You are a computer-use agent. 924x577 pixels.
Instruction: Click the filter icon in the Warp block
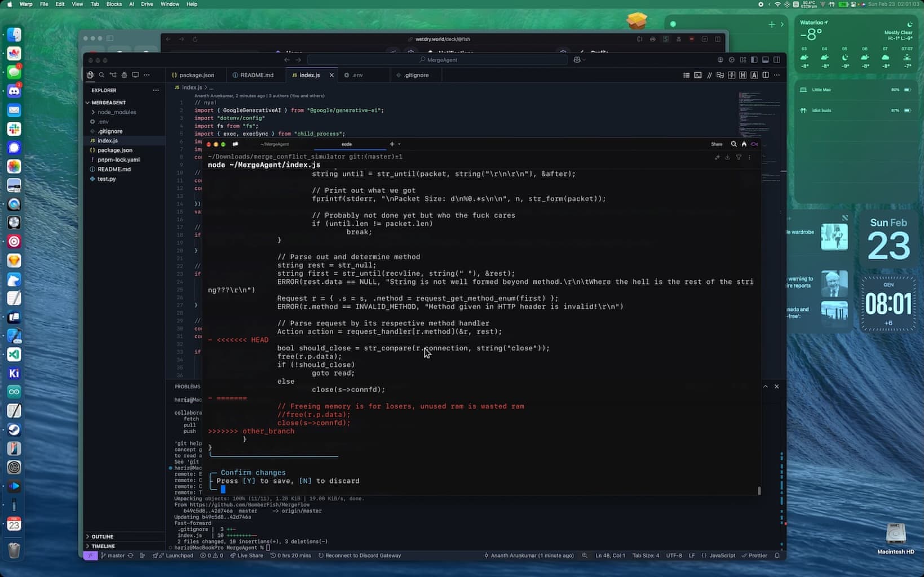coord(739,158)
